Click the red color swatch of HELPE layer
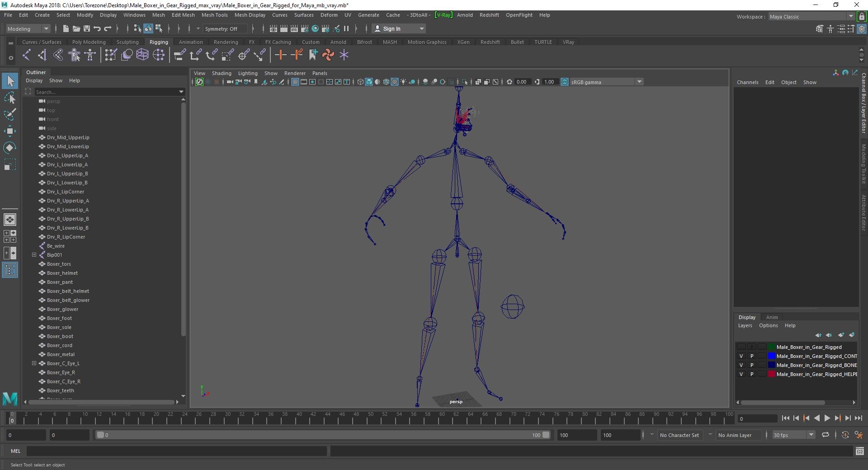The image size is (868, 470). 772,374
